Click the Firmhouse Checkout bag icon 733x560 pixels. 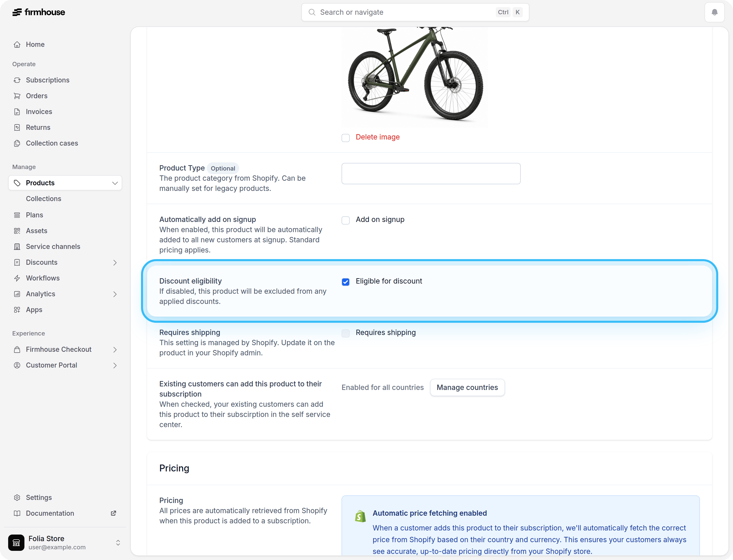click(17, 349)
